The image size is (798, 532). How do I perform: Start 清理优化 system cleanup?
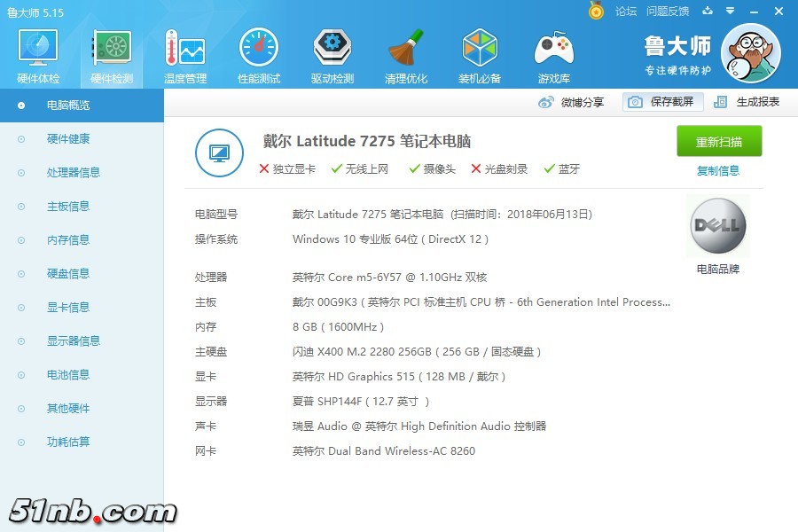[406, 53]
